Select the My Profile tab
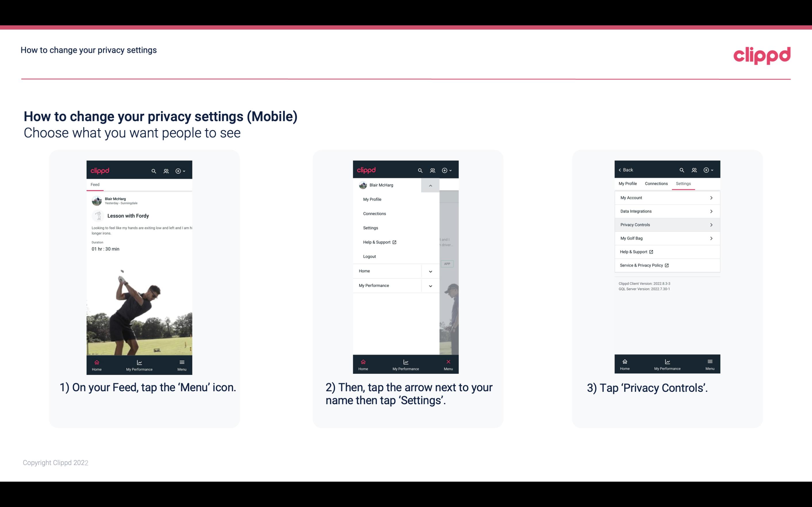Screen dimensions: 812x507 point(628,183)
